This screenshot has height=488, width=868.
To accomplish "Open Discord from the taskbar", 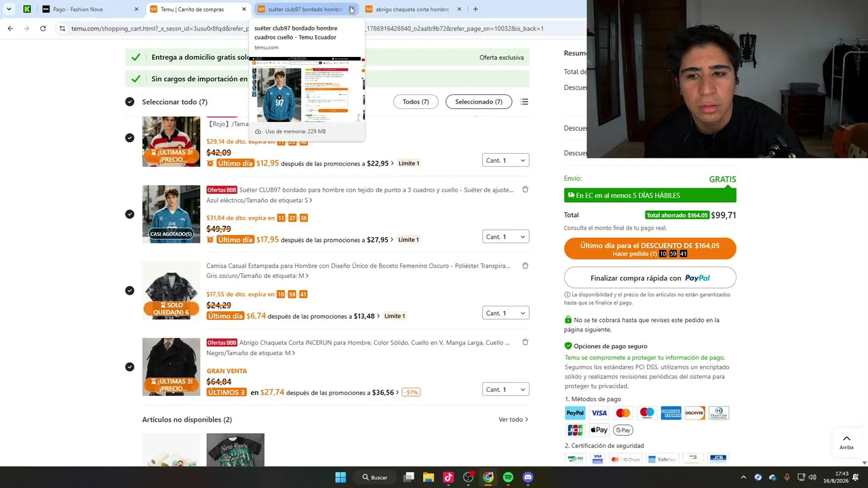I will click(x=528, y=477).
